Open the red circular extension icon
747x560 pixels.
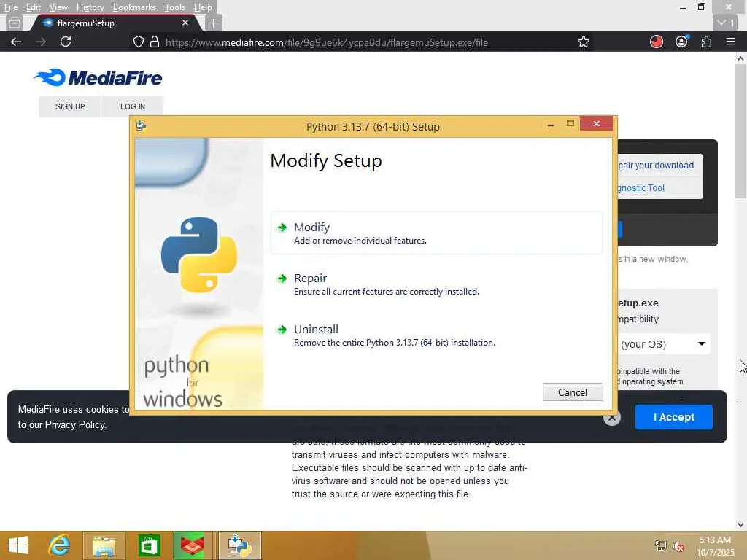[657, 42]
